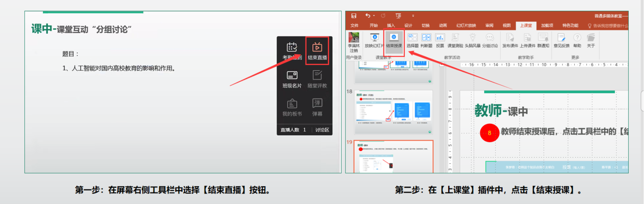
Task: Select slide 18 thumbnail
Action: click(393, 111)
